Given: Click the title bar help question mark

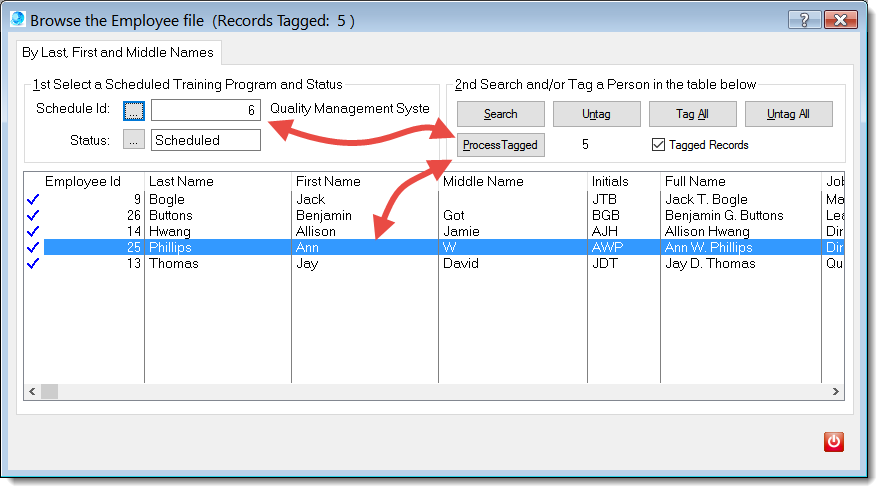Looking at the screenshot, I should tap(804, 20).
